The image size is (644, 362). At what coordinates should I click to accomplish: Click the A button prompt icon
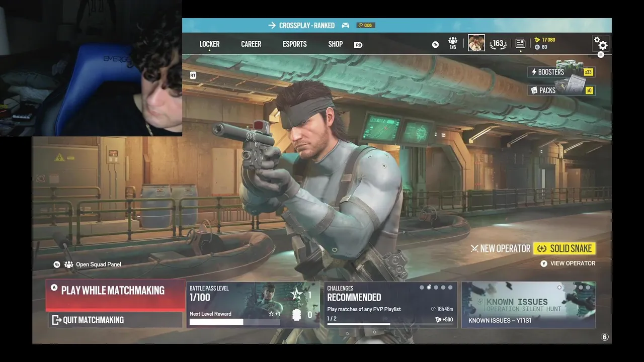54,288
